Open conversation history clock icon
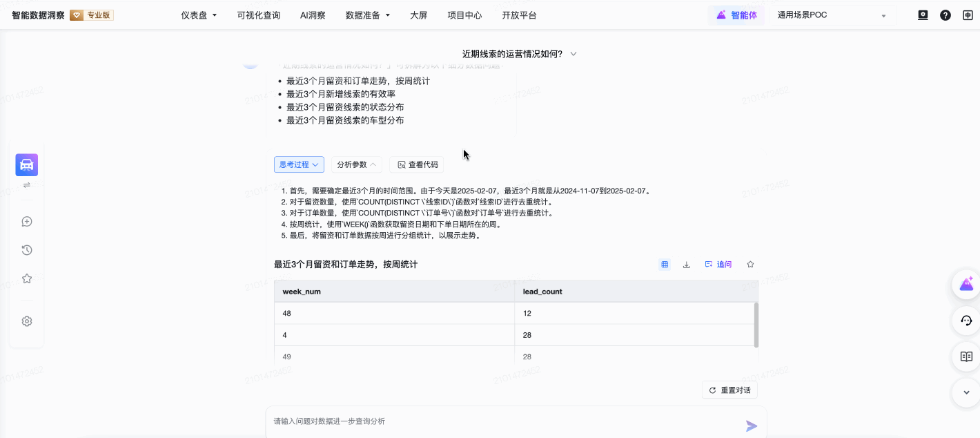The height and width of the screenshot is (438, 980). point(27,250)
